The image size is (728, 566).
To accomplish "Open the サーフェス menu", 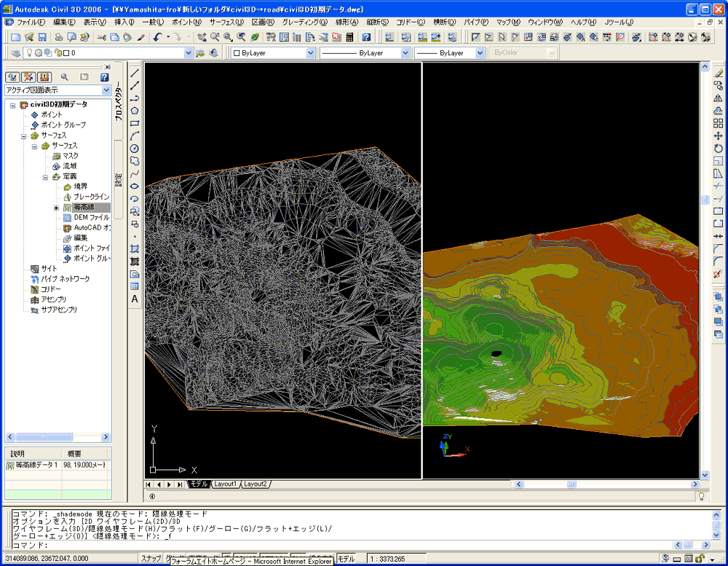I will [226, 23].
